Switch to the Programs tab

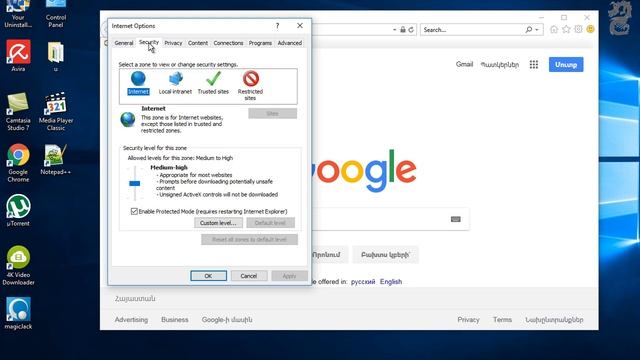(x=260, y=43)
